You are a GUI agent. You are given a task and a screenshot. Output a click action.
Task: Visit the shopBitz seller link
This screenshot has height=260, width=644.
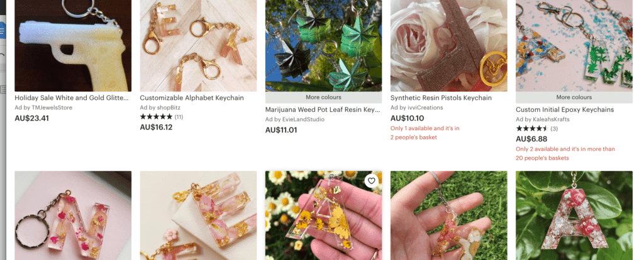click(x=160, y=108)
